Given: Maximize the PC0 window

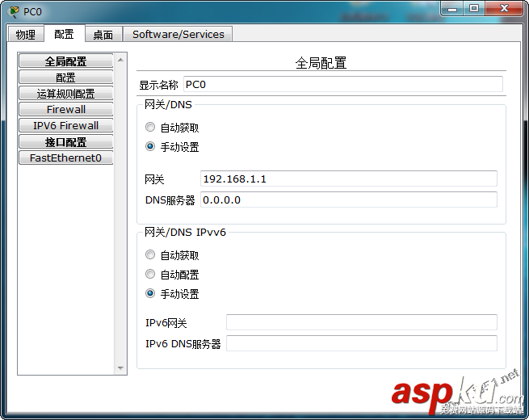Looking at the screenshot, I should coord(474,8).
